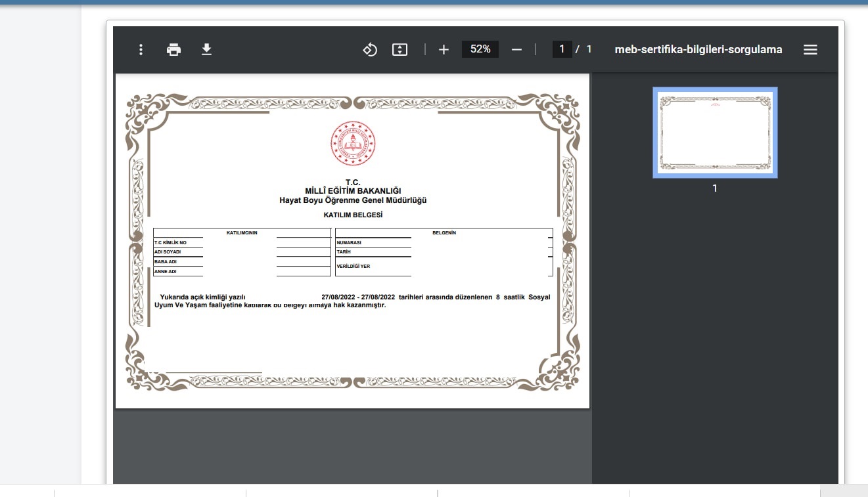Click the MİLLÎ EĞİTİM BAKANLIĞI heading
The width and height of the screenshot is (868, 497).
point(353,191)
